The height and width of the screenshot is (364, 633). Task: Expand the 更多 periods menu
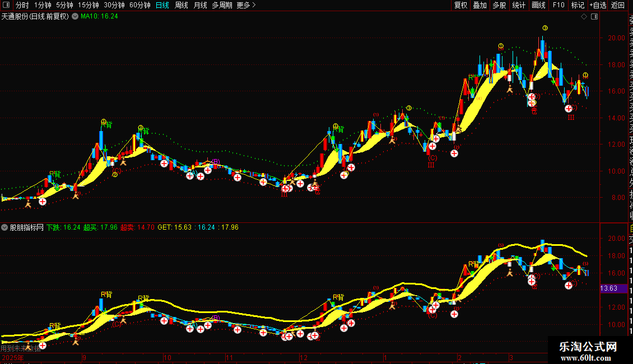(246, 5)
